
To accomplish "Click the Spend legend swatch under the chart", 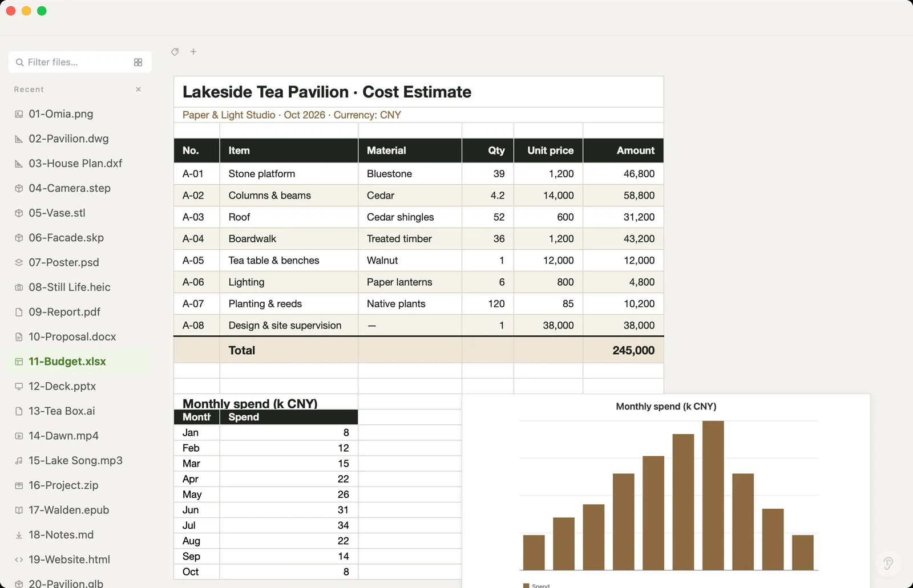I will 526,586.
